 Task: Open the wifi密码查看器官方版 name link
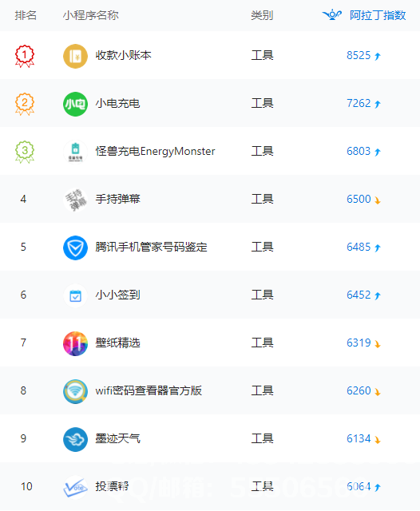coord(149,390)
